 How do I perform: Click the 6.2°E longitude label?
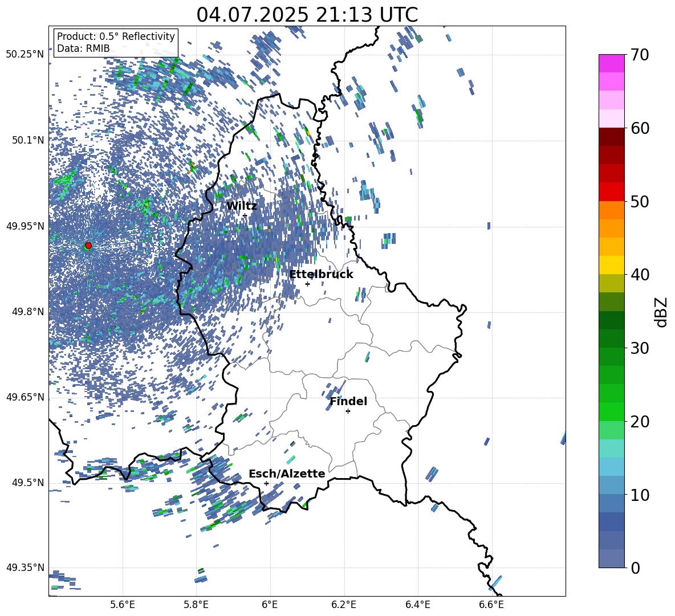(x=344, y=605)
